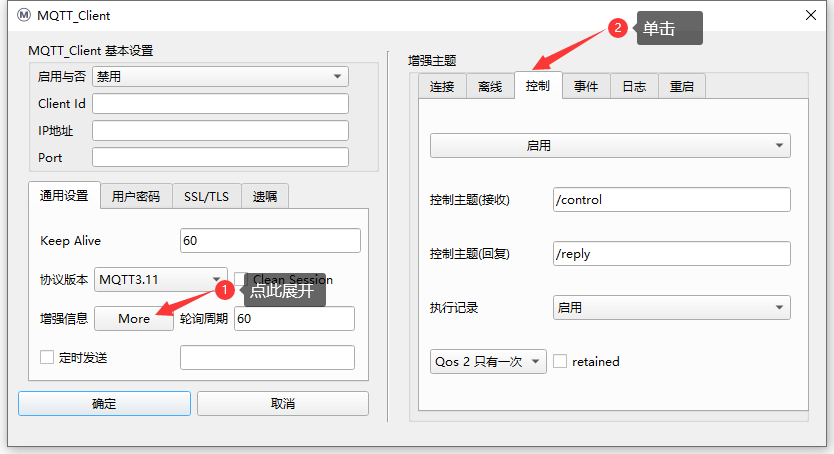834x454 pixels.
Task: Open the 执行记录 dropdown
Action: (672, 307)
